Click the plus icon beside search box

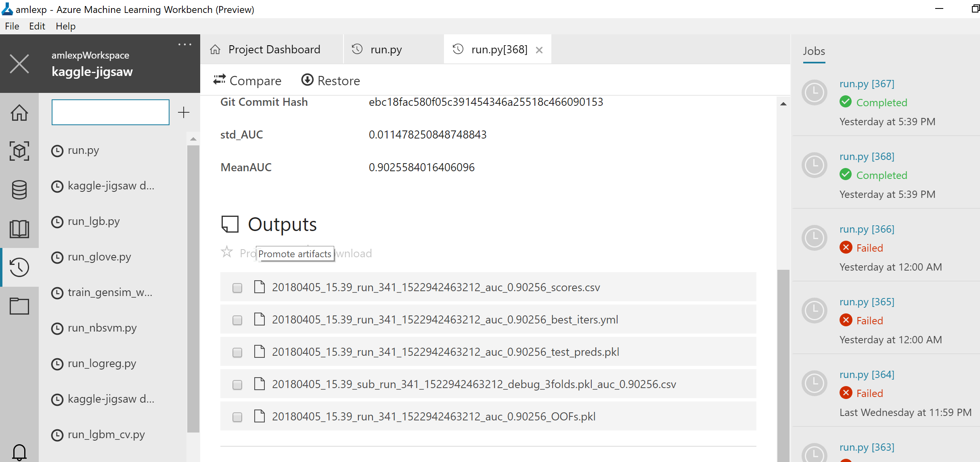(184, 112)
